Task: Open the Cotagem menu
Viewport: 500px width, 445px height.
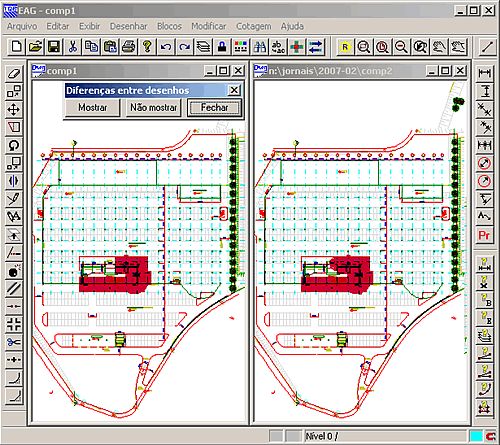Action: click(x=253, y=26)
